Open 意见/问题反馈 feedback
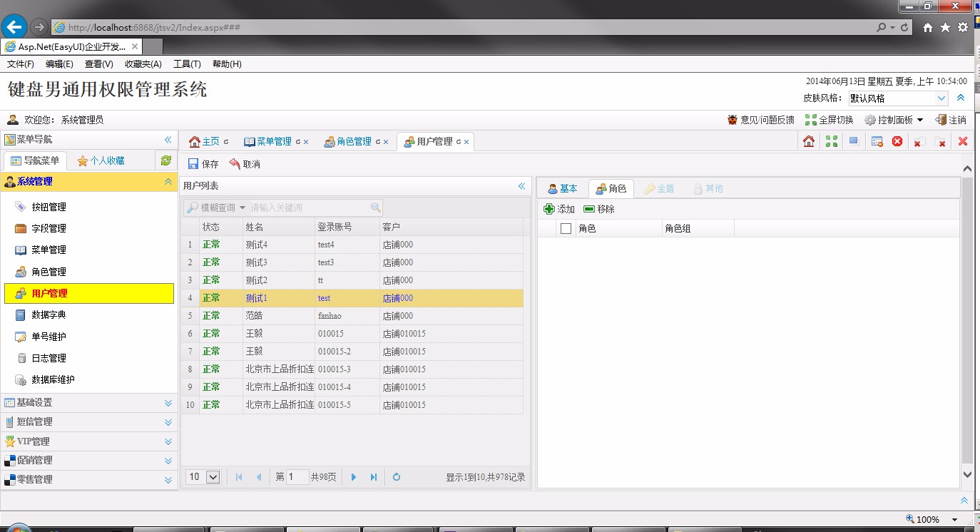The width and height of the screenshot is (980, 532). (761, 119)
